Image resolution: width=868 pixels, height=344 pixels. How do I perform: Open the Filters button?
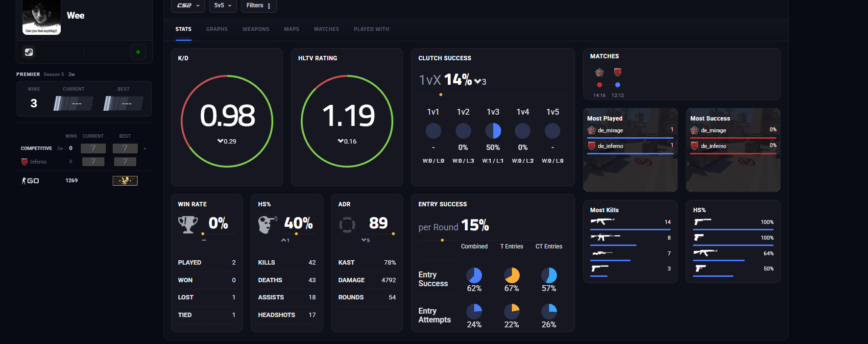click(x=259, y=5)
